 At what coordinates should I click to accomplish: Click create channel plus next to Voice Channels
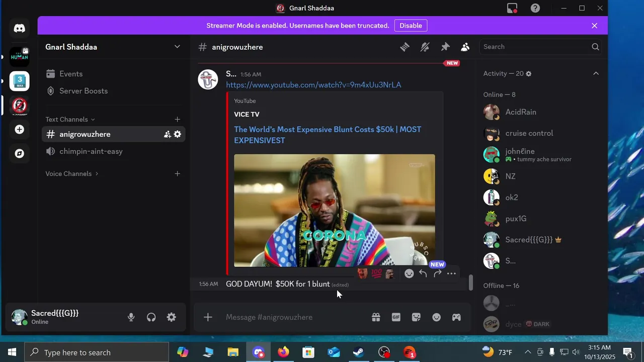(177, 173)
